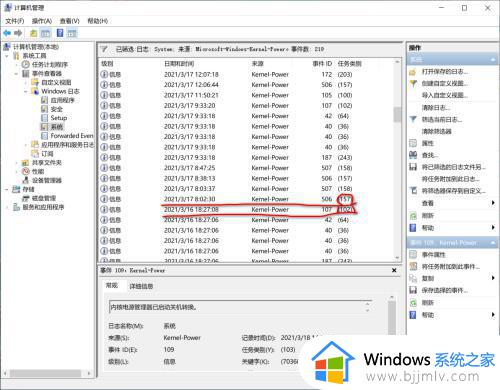Collapse the 存储 tree node
This screenshot has height=390, width=500.
pyautogui.click(x=7, y=189)
